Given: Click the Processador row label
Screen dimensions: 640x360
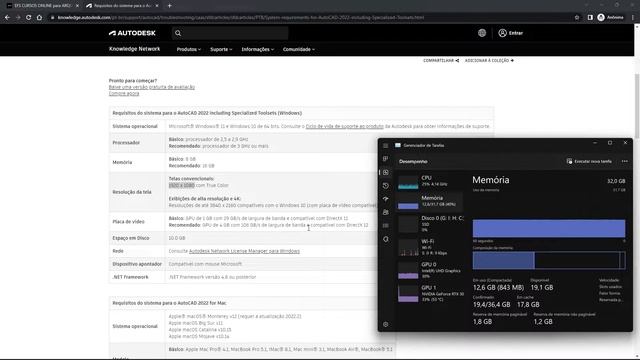Looking at the screenshot, I should pyautogui.click(x=126, y=143).
